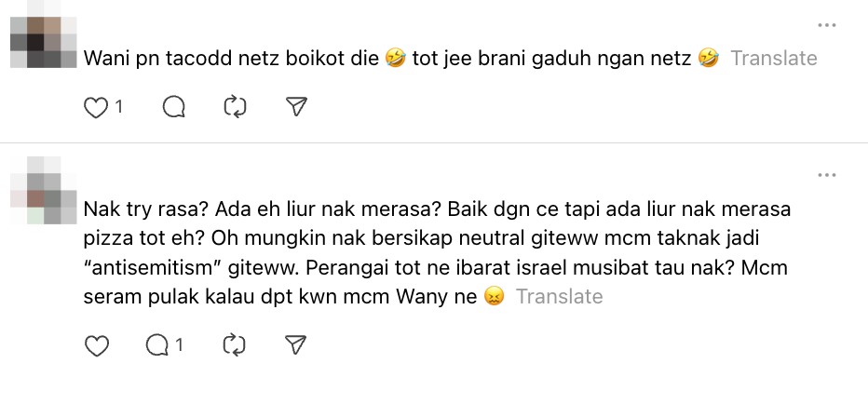Click the laughing emoji after 'boikot die'
The height and width of the screenshot is (404, 868).
click(x=395, y=59)
